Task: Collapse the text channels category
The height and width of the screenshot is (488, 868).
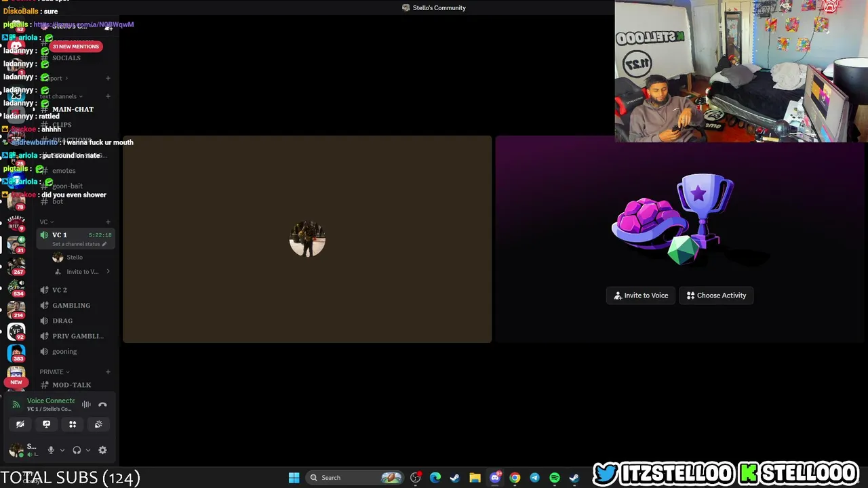Action: (x=61, y=96)
